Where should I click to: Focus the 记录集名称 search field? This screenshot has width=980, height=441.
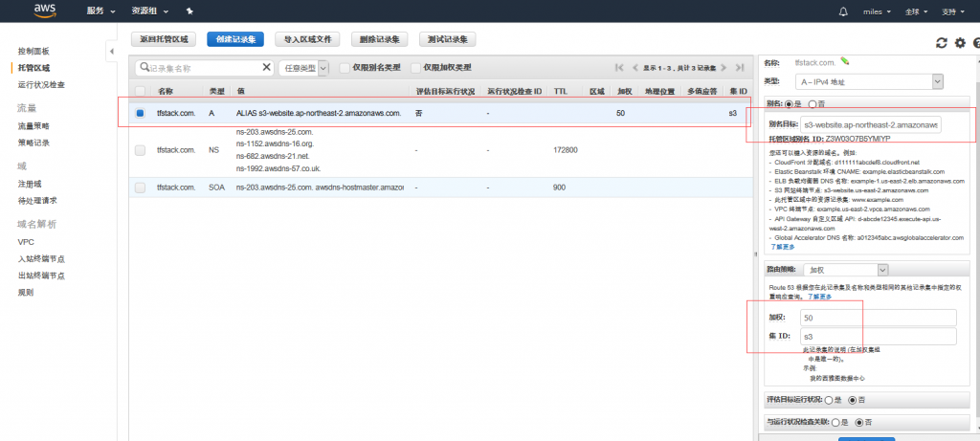click(203, 68)
